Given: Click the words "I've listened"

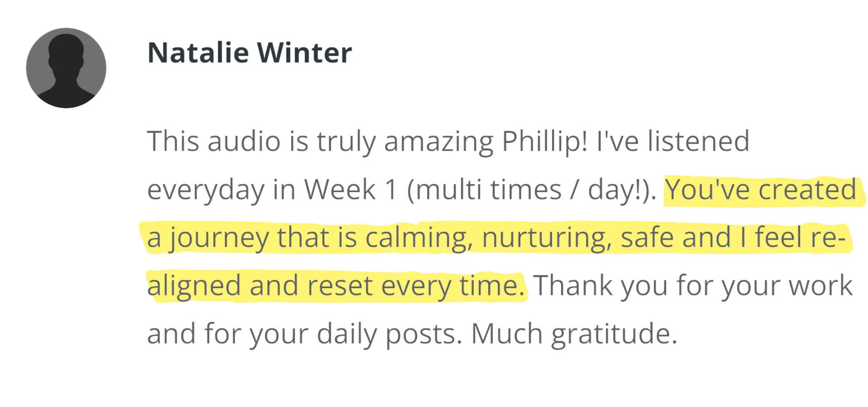Looking at the screenshot, I should pyautogui.click(x=673, y=141).
